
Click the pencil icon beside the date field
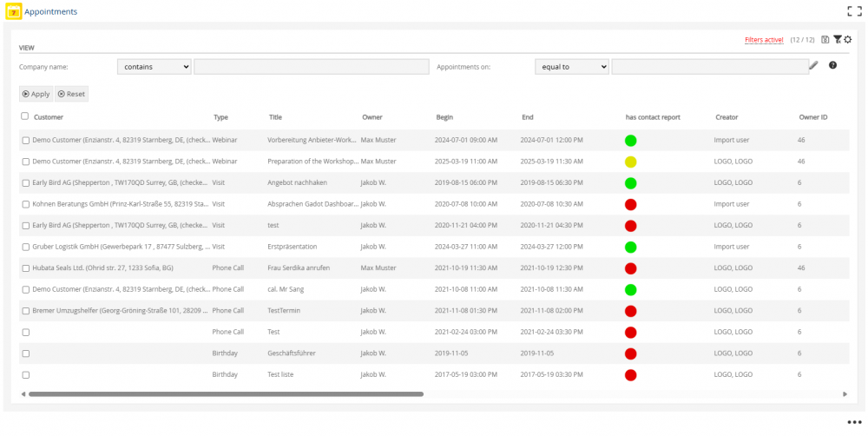813,65
